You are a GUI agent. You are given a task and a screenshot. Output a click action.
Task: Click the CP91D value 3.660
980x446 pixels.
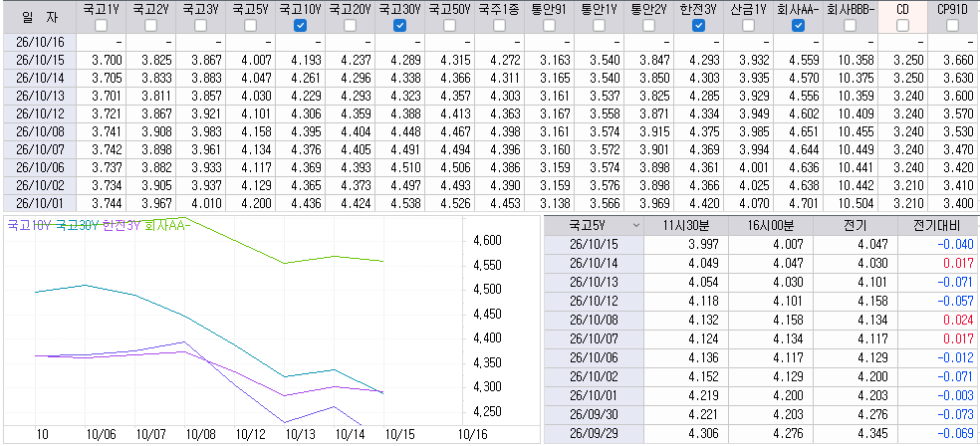(x=957, y=61)
